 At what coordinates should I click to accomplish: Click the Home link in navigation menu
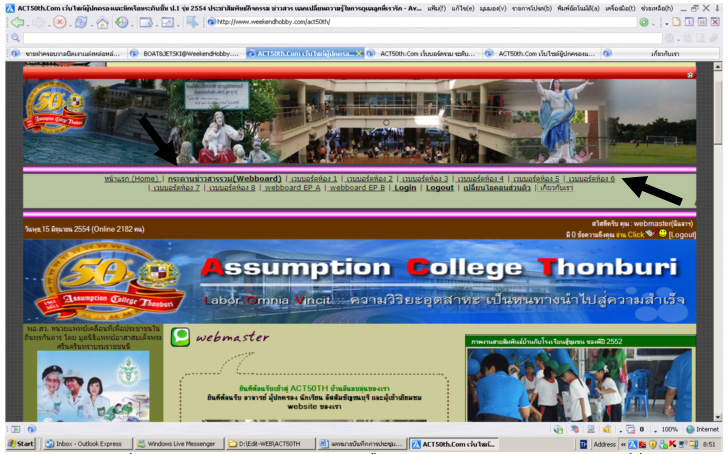click(131, 178)
